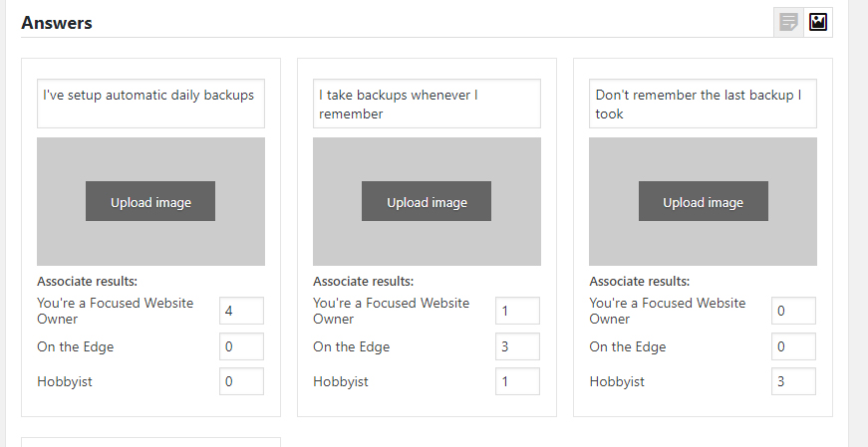Click Hobbyist score in first answer
The height and width of the screenshot is (447, 868).
[241, 381]
